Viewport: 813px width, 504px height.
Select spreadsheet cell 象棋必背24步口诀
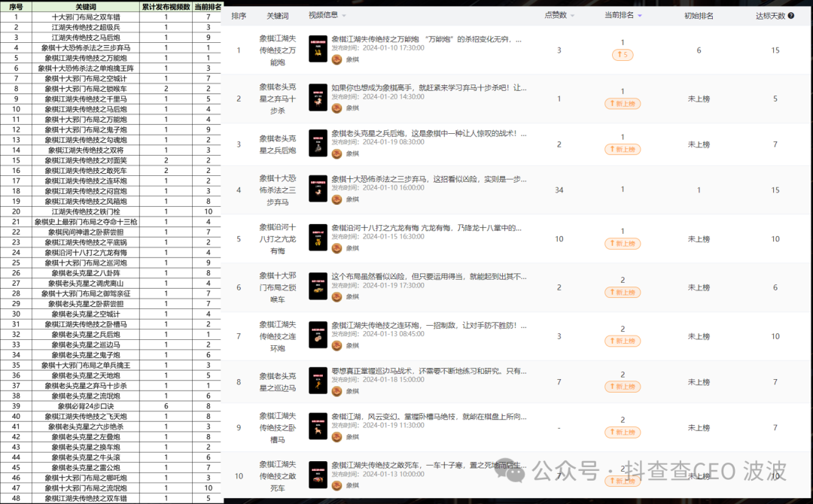[x=86, y=406]
